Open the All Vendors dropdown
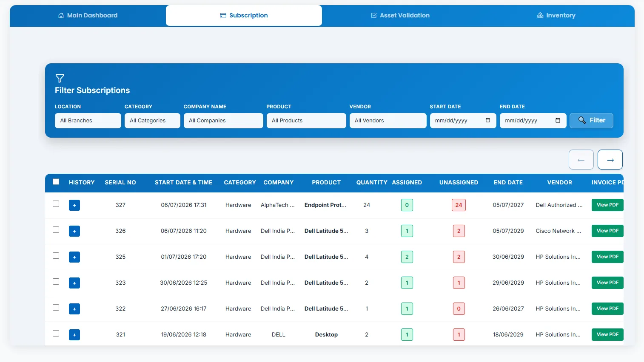Screen dimensions: 644x362 tap(388, 121)
